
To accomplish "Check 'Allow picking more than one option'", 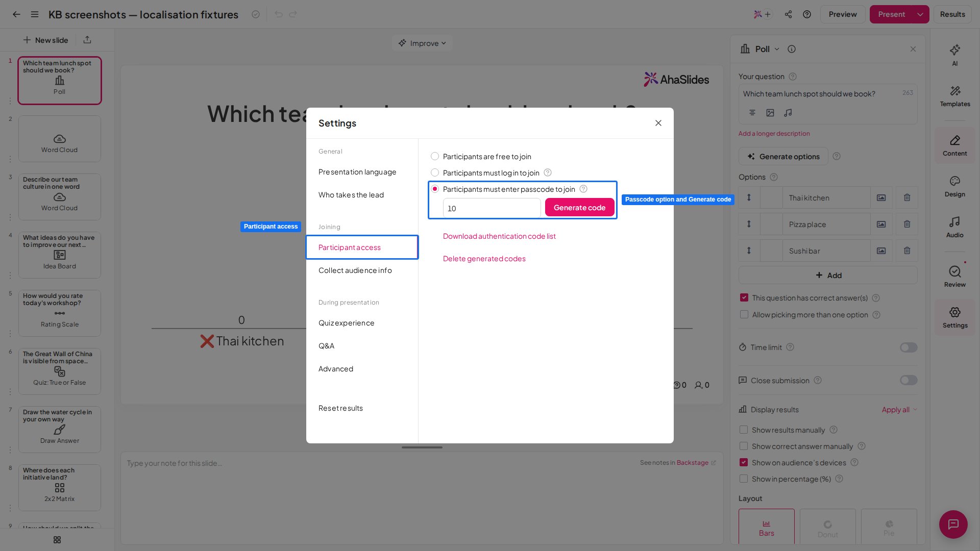I will (744, 314).
